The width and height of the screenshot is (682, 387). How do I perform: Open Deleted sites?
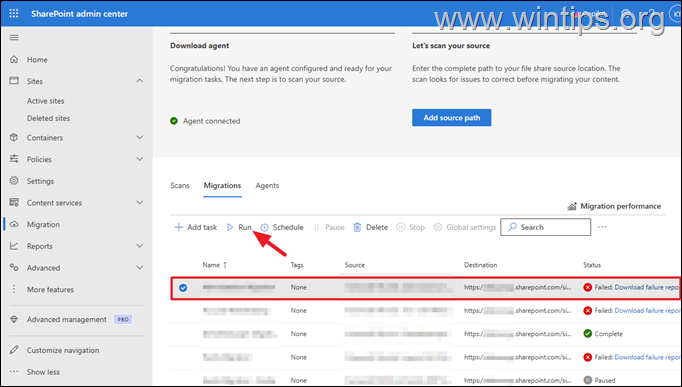pos(48,118)
